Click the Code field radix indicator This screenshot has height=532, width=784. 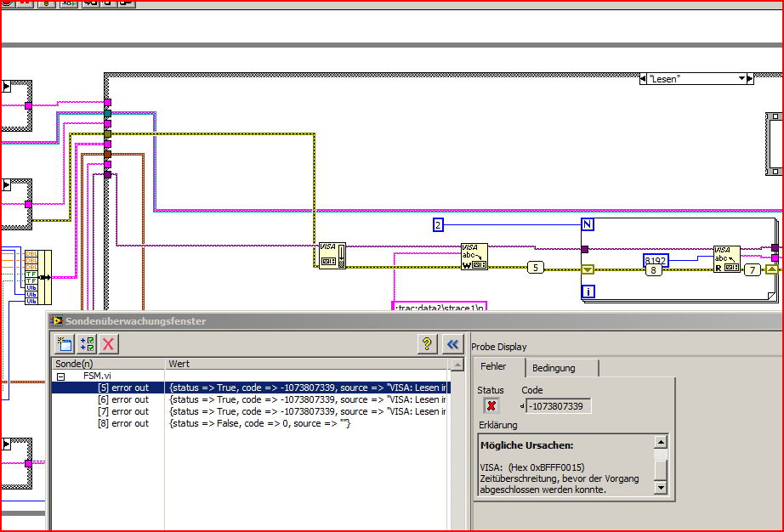[x=522, y=406]
